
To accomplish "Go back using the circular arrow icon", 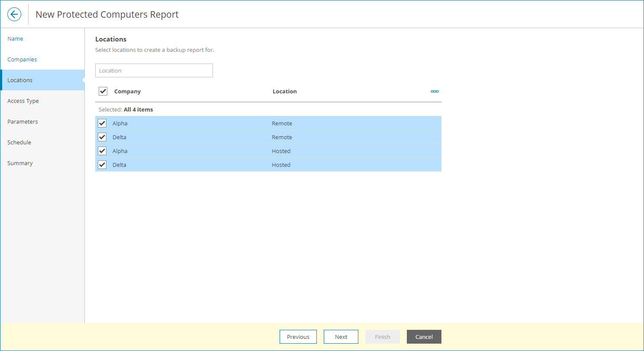I will click(14, 14).
